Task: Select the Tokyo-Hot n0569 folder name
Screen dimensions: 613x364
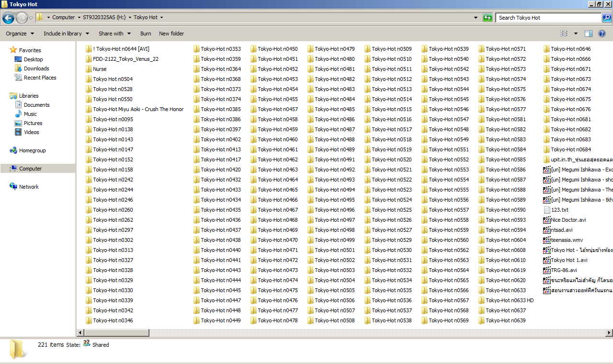Action: click(x=449, y=320)
